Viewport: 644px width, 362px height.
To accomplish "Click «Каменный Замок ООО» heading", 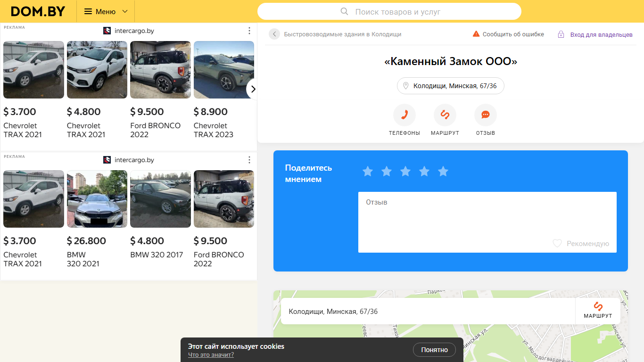I will click(451, 61).
